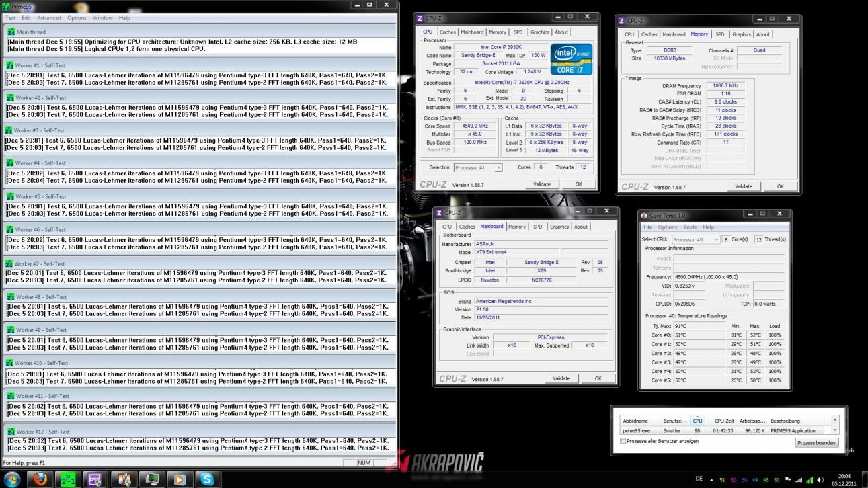Screen dimensions: 868x488
Task: Click the Worker #5 Self-Test icon
Action: (x=10, y=196)
